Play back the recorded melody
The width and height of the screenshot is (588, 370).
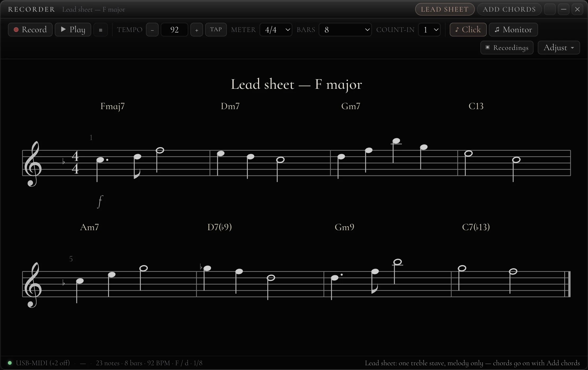(73, 30)
